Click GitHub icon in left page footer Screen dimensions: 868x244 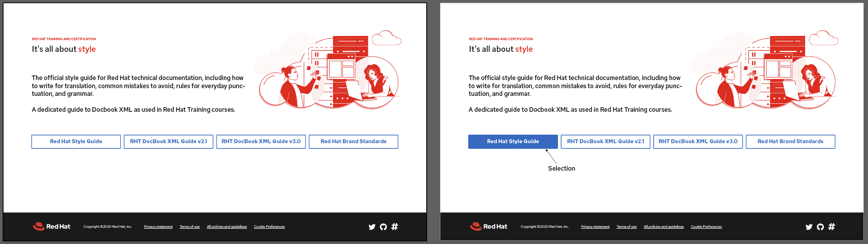[x=383, y=227]
